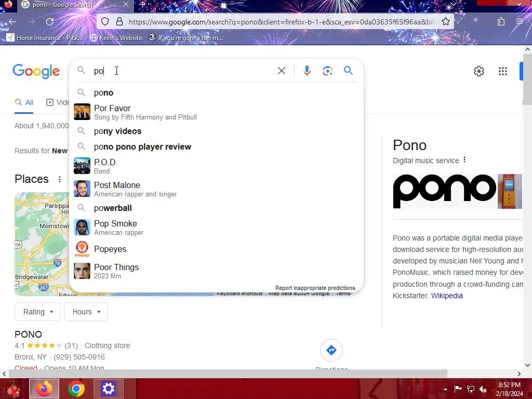The height and width of the screenshot is (399, 532).
Task: Click the muted speaker tray icon
Action: click(483, 389)
